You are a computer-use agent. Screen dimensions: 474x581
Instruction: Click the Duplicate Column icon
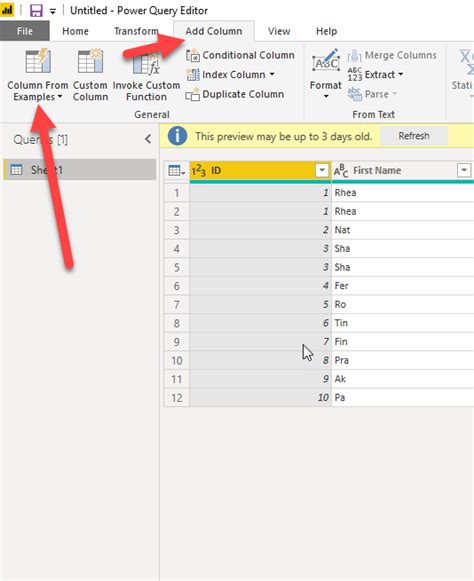[x=193, y=94]
